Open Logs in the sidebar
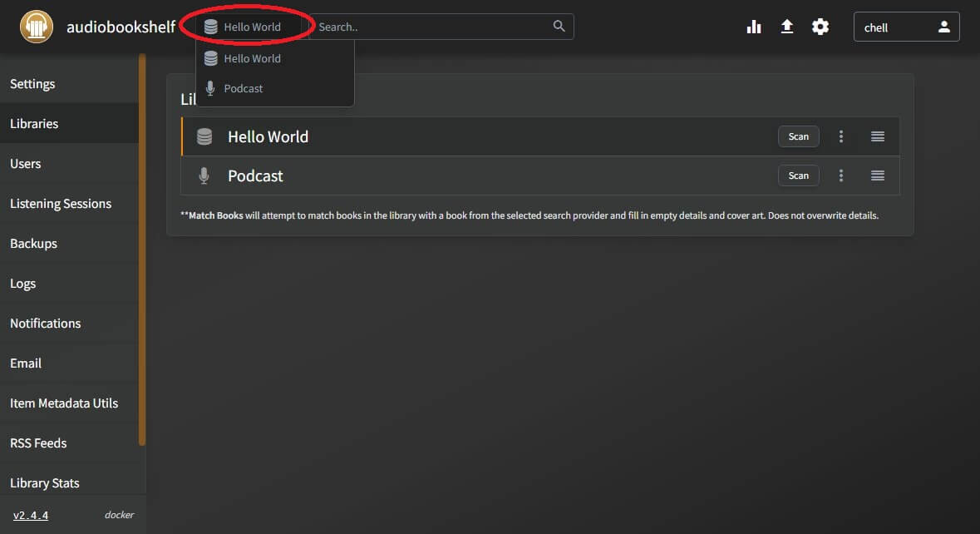This screenshot has height=534, width=980. coord(69,284)
